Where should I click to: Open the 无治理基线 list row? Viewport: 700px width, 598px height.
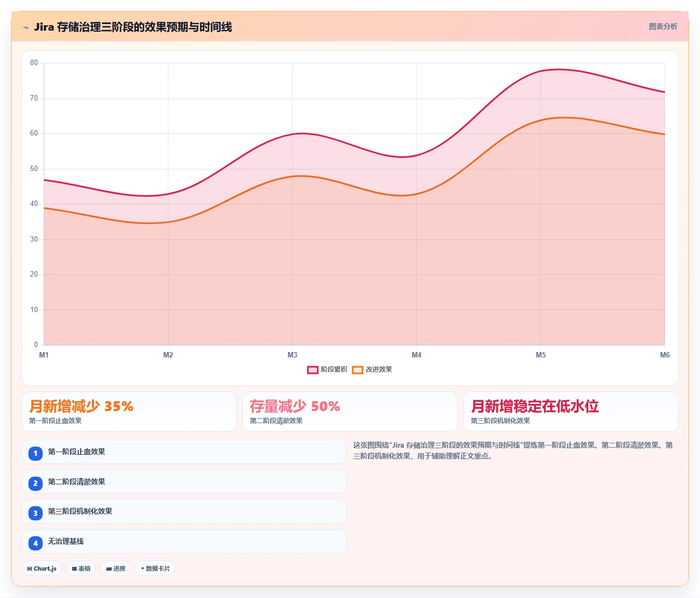pyautogui.click(x=184, y=541)
